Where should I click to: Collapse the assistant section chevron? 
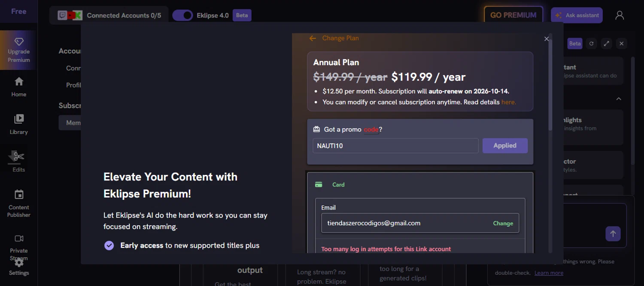(x=618, y=99)
